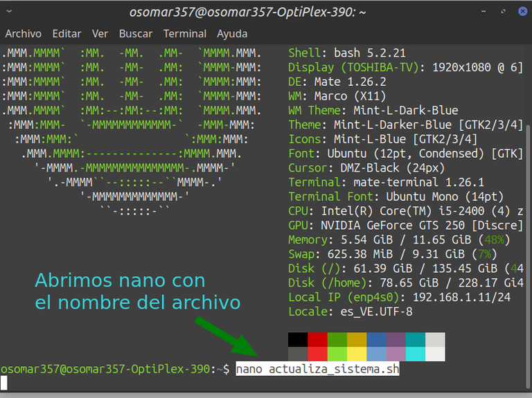Click the 'Swap: 625.38 MiB / 9.31 GiB' line
Viewport: 532px width, 398px height.
(393, 254)
